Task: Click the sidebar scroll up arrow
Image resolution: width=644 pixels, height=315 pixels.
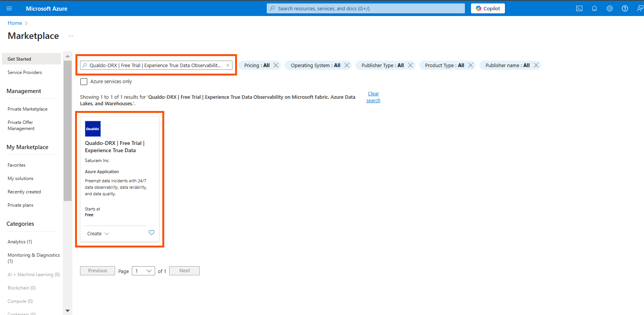Action: [x=67, y=56]
